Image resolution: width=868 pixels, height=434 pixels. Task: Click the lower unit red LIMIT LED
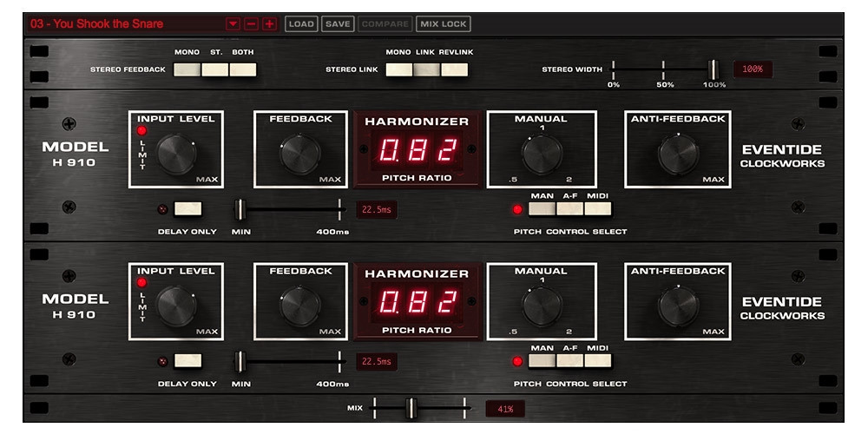(x=142, y=283)
